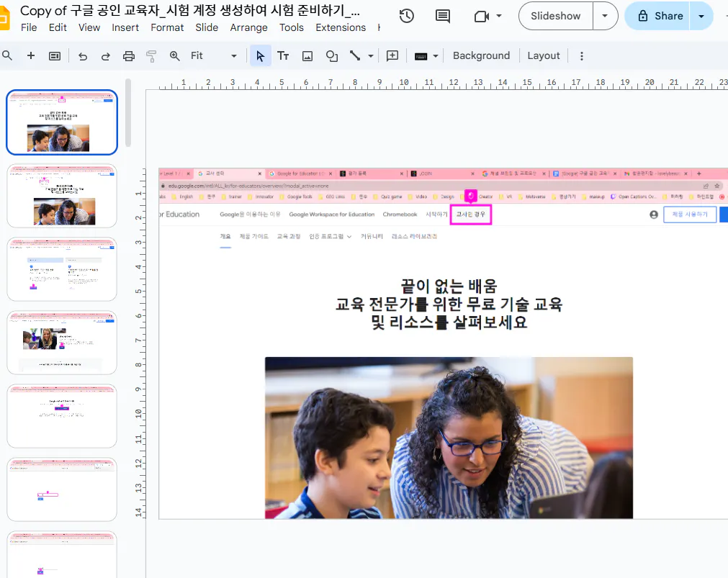Select the Shape tool

[331, 55]
